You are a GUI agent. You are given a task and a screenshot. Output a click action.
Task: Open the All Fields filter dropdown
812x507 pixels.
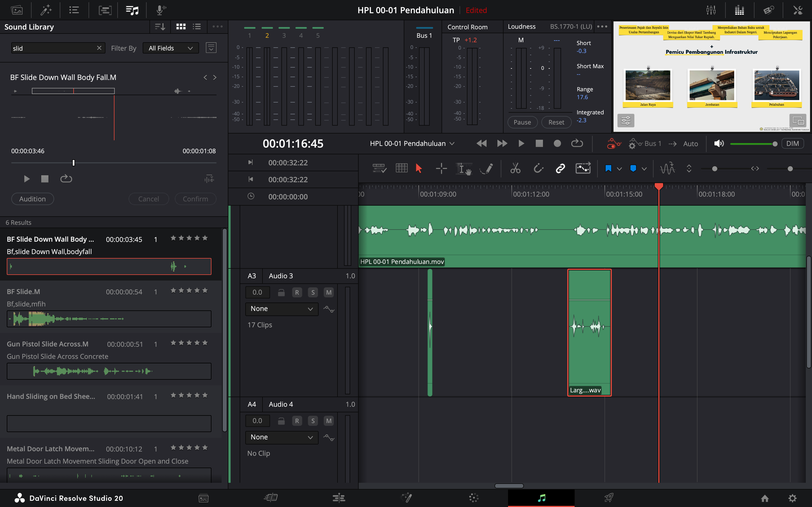(x=171, y=48)
